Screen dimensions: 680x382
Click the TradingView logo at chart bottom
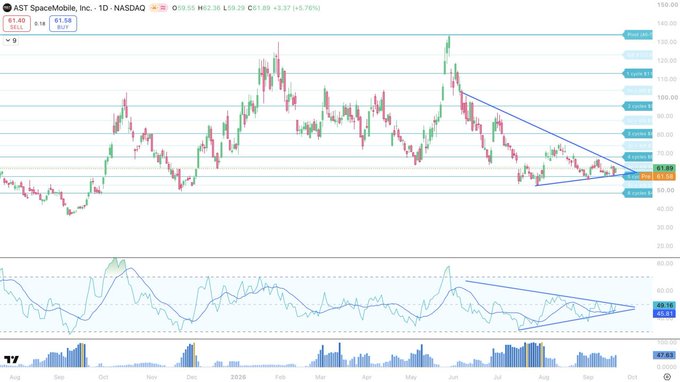11,359
